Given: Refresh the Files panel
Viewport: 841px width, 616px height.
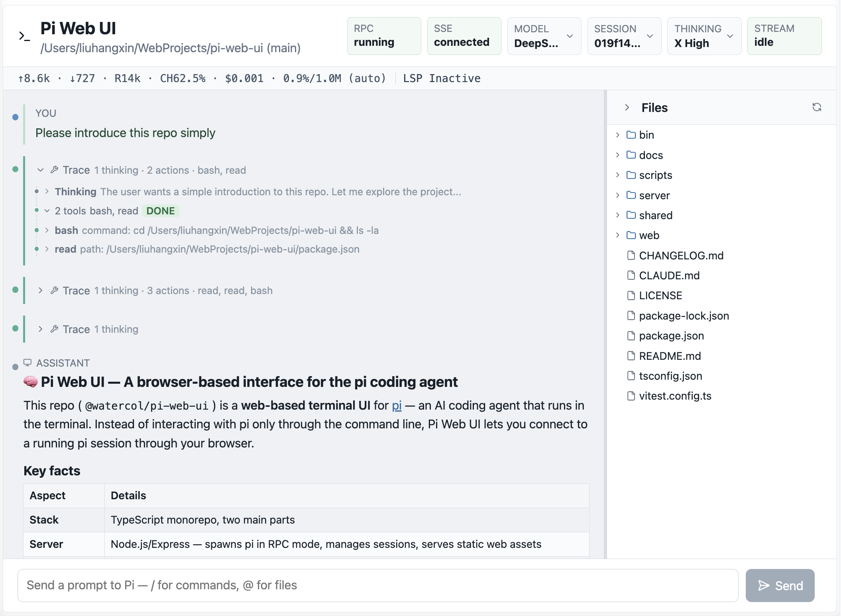Looking at the screenshot, I should (817, 107).
